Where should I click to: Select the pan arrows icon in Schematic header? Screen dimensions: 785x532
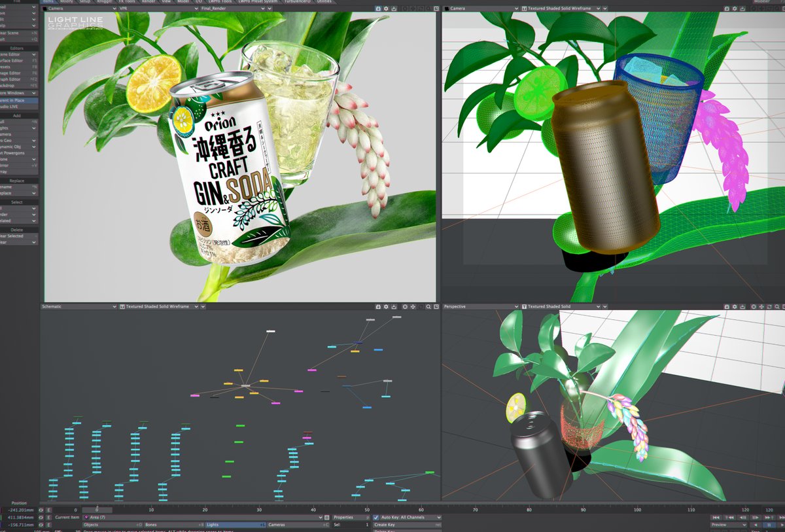tap(413, 306)
